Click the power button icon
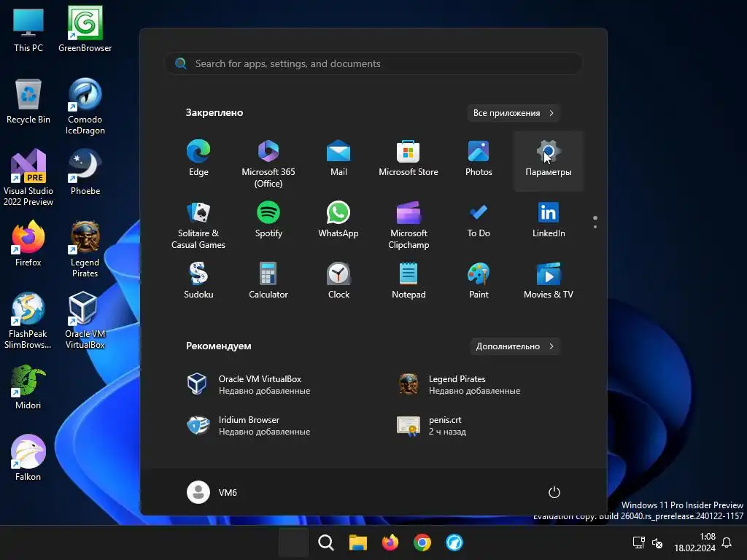747x560 pixels. pyautogui.click(x=554, y=492)
